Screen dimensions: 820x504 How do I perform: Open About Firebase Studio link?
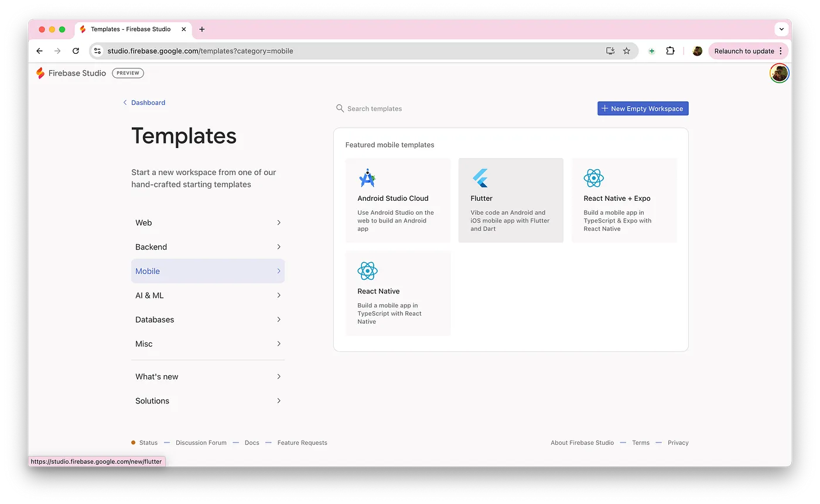582,443
